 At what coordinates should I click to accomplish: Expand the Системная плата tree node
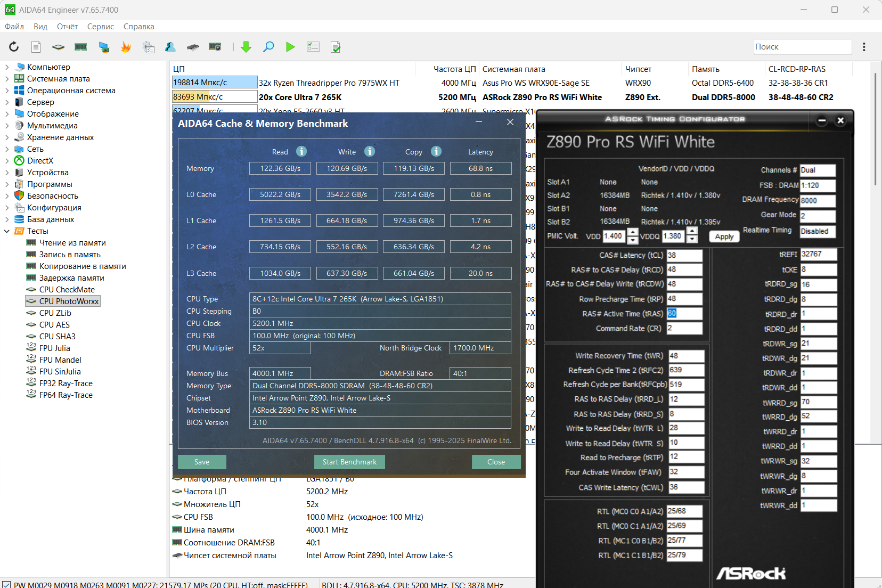coord(7,79)
